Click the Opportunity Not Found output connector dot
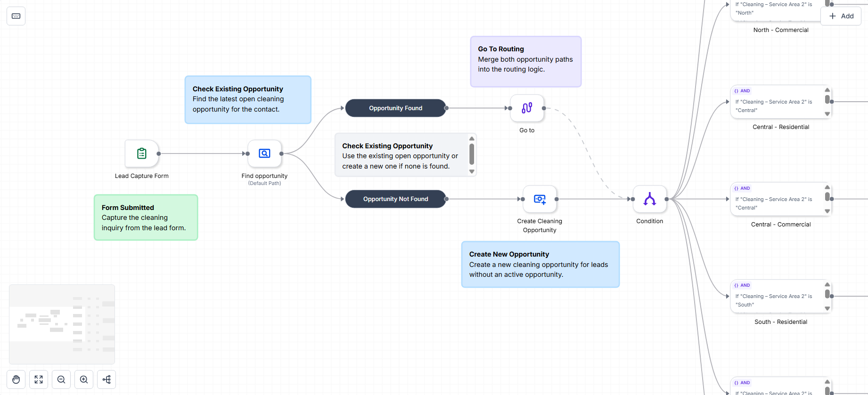This screenshot has width=868, height=395. (x=446, y=199)
